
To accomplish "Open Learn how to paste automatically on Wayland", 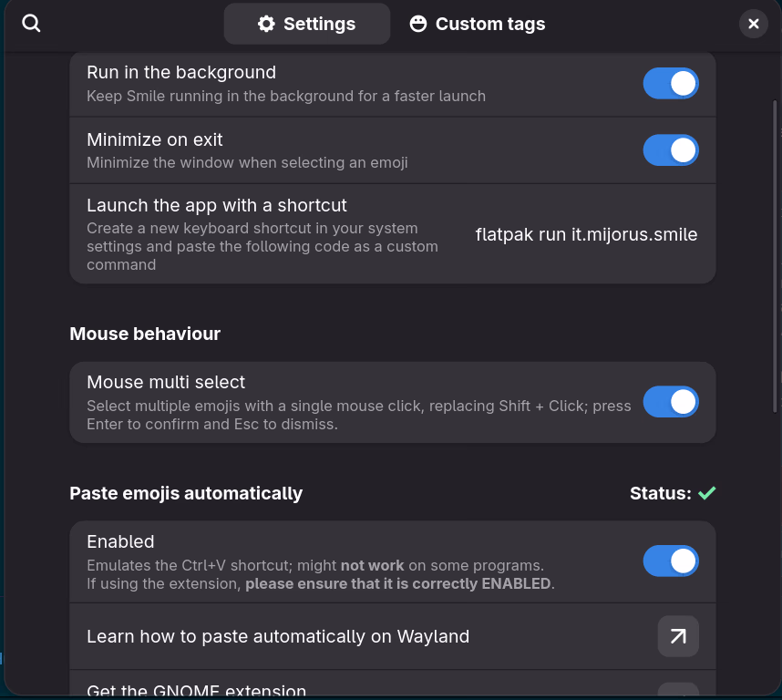I will 277,636.
